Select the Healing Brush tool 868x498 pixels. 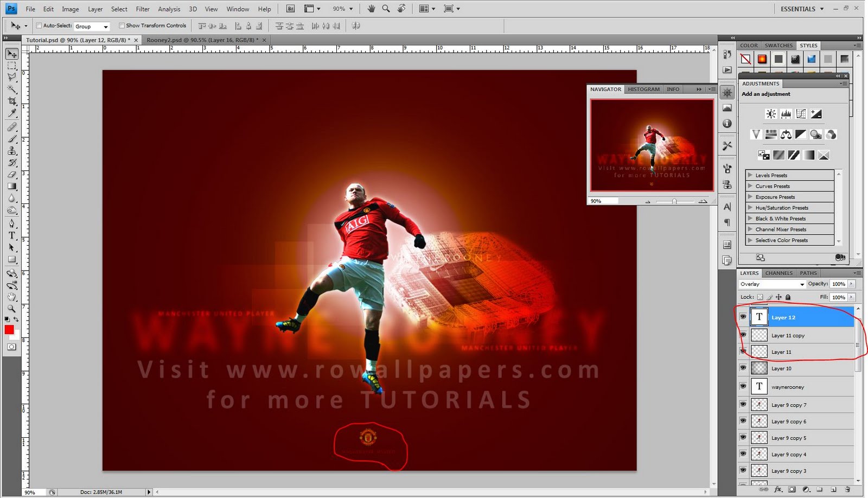(12, 127)
